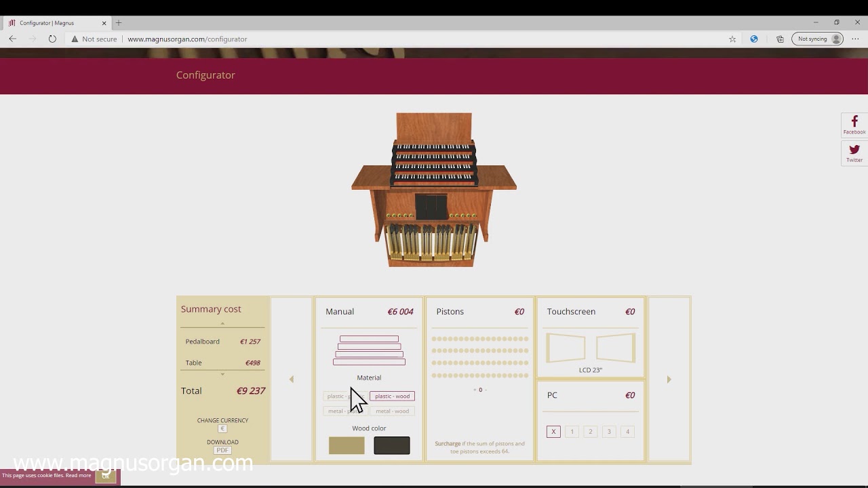Click the Surcharge note text
868x488 pixels.
click(x=479, y=447)
